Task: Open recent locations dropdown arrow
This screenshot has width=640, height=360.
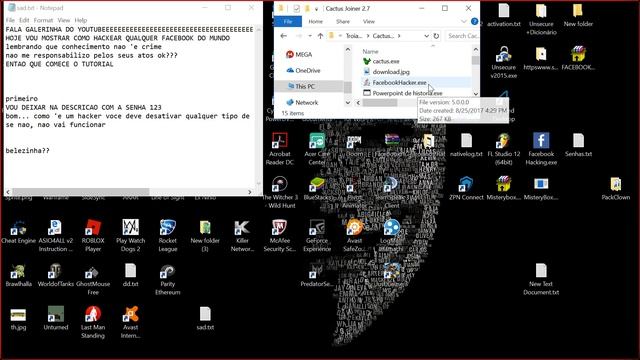Action: click(x=310, y=36)
